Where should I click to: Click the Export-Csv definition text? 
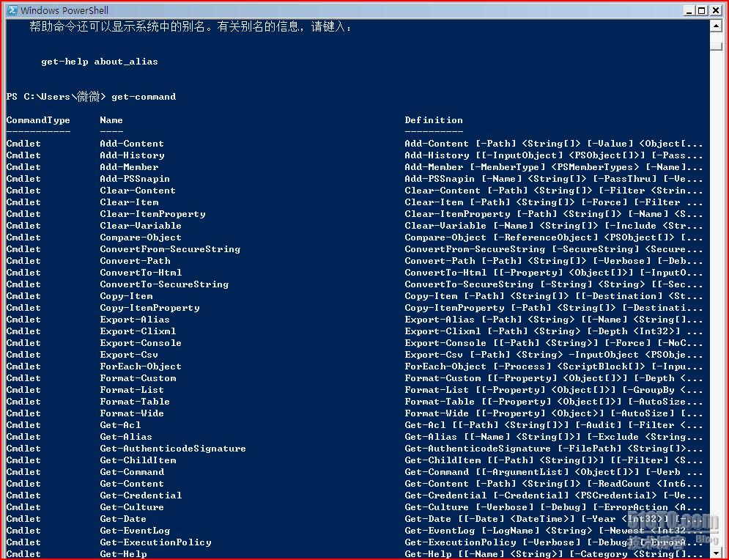coord(553,355)
